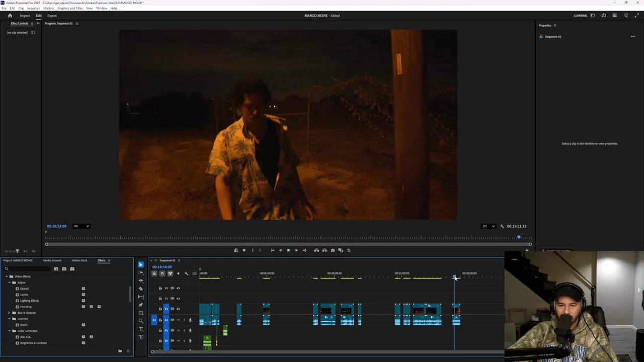
Task: Collapse the Adjust effects folder
Action: pos(9,283)
